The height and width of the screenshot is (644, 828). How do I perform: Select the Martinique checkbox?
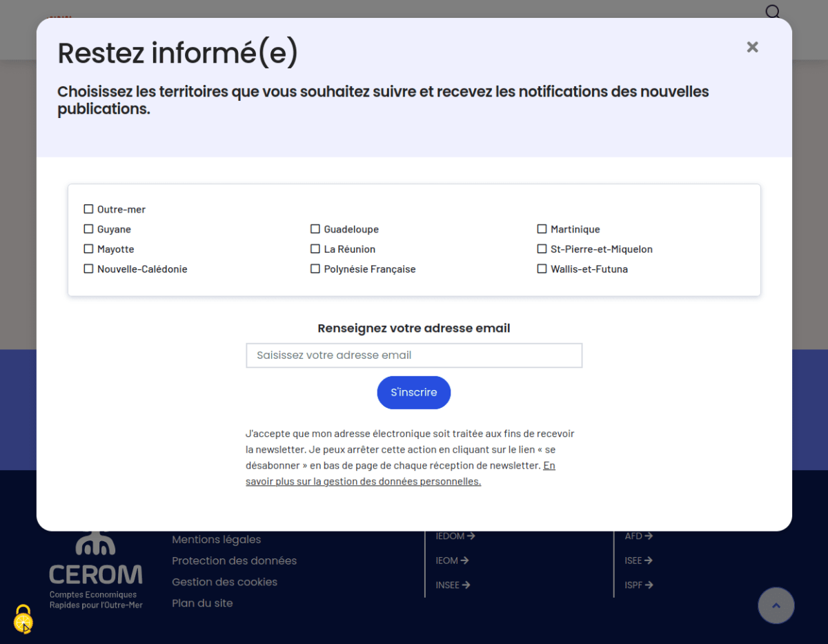point(542,229)
